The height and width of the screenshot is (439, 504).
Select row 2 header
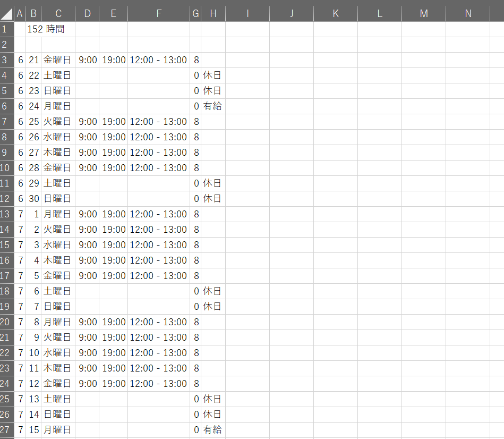click(7, 45)
